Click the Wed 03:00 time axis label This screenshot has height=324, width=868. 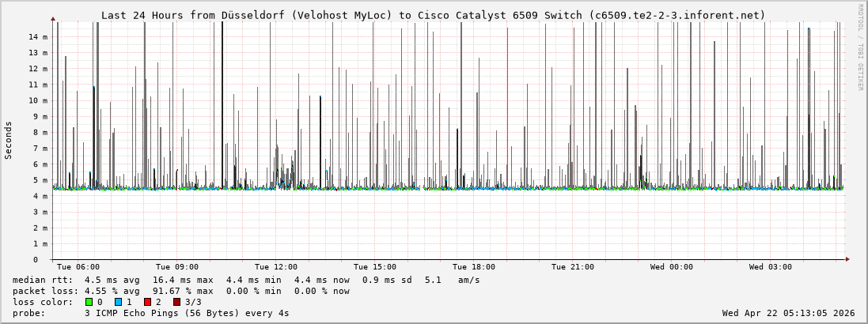771,267
